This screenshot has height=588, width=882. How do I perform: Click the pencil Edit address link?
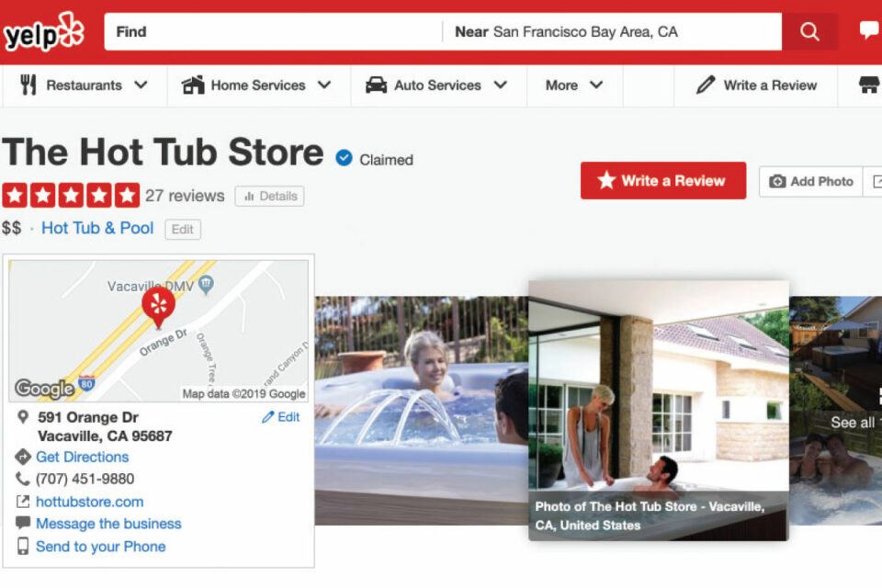point(281,417)
